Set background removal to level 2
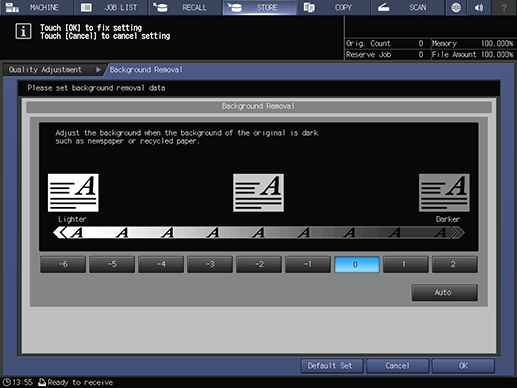 (x=455, y=264)
